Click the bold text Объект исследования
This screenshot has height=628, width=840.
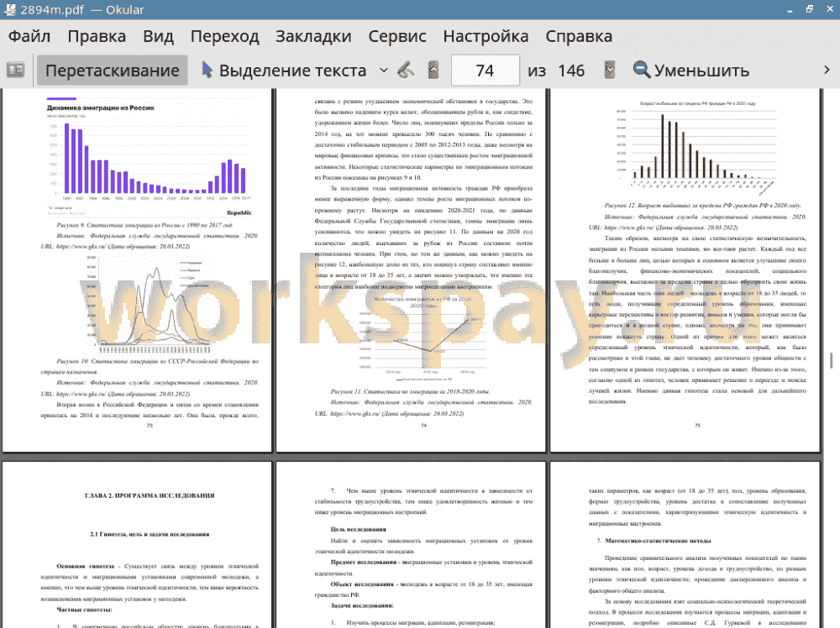click(x=361, y=584)
